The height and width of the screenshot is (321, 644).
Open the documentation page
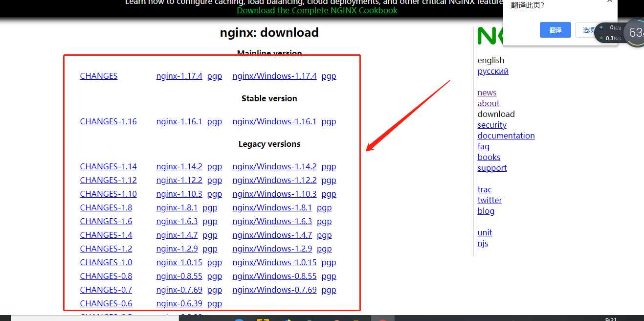506,136
